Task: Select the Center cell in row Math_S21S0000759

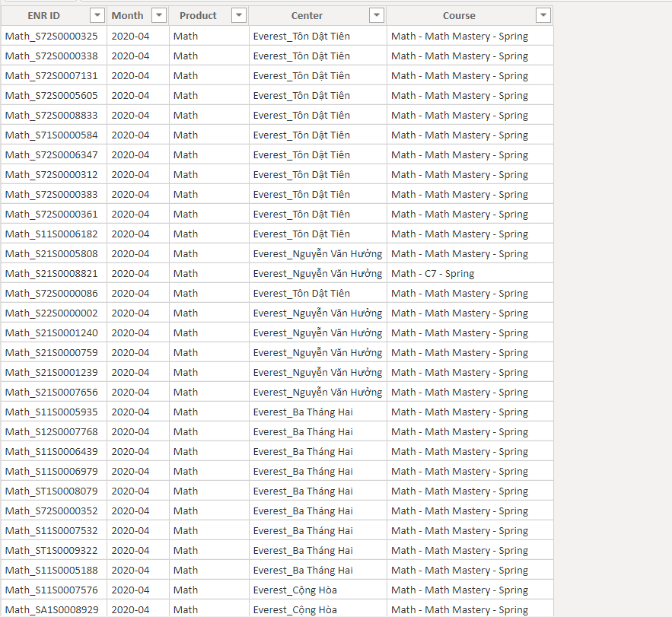Action: pyautogui.click(x=318, y=353)
